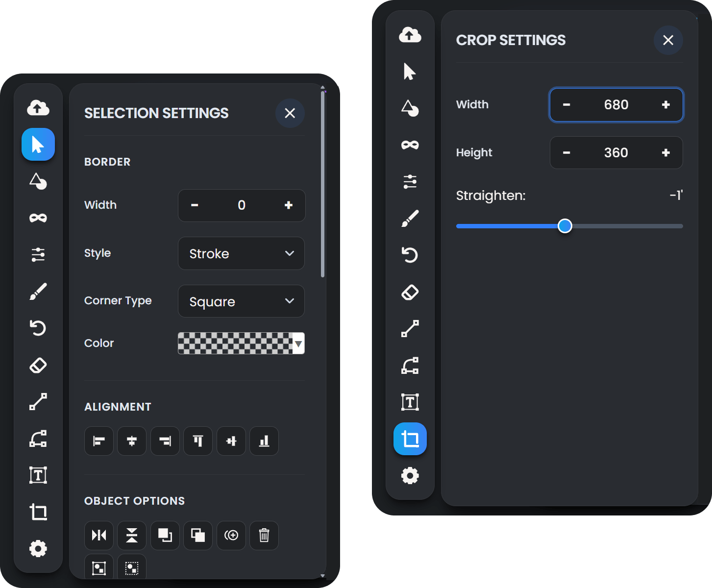Increase crop width with plus button
The width and height of the screenshot is (712, 588).
click(x=665, y=104)
